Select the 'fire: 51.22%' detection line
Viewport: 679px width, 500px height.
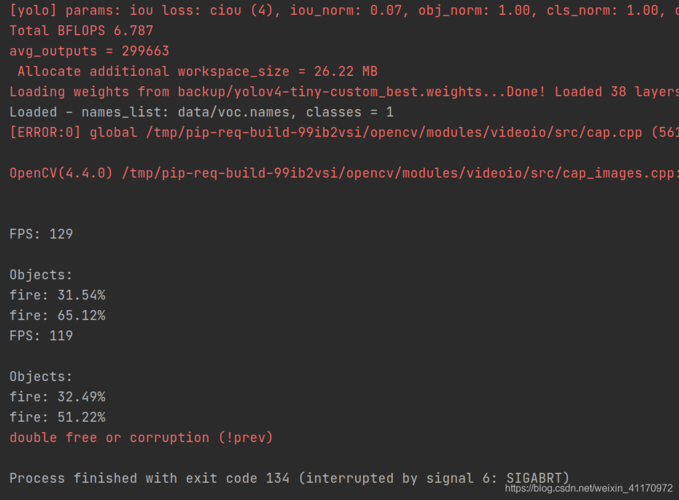coord(58,417)
